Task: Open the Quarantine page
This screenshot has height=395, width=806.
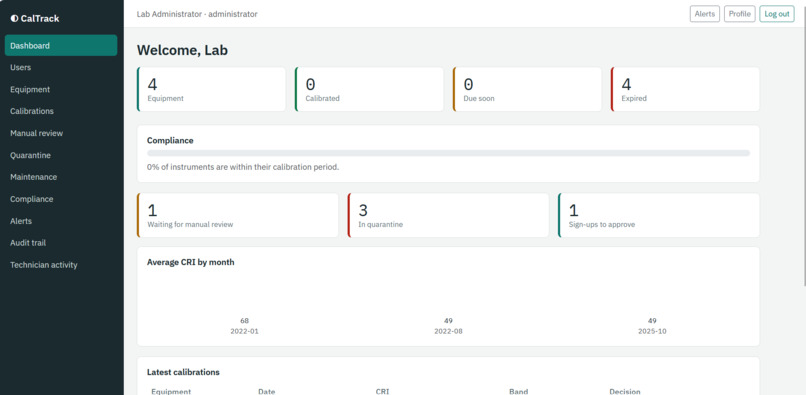Action: pos(61,155)
